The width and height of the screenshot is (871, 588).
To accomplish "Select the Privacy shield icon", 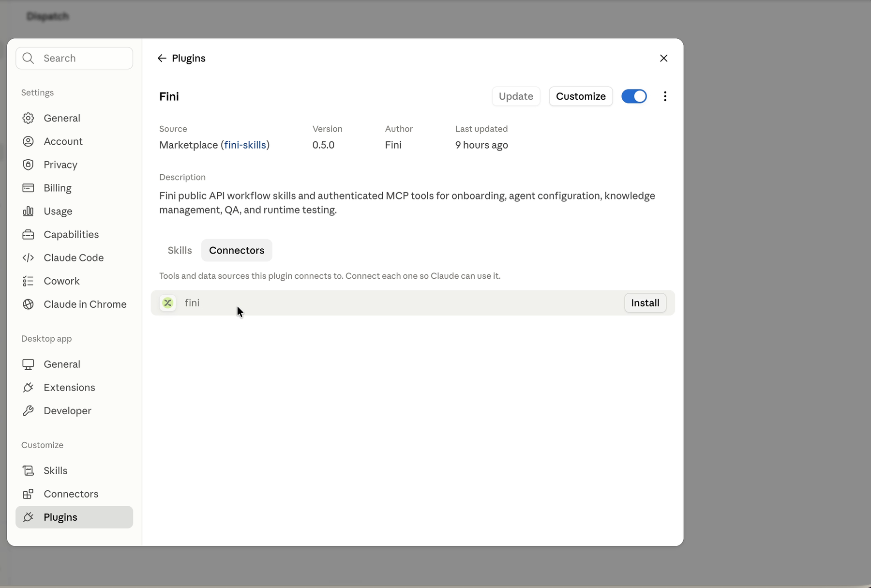I will pyautogui.click(x=28, y=165).
